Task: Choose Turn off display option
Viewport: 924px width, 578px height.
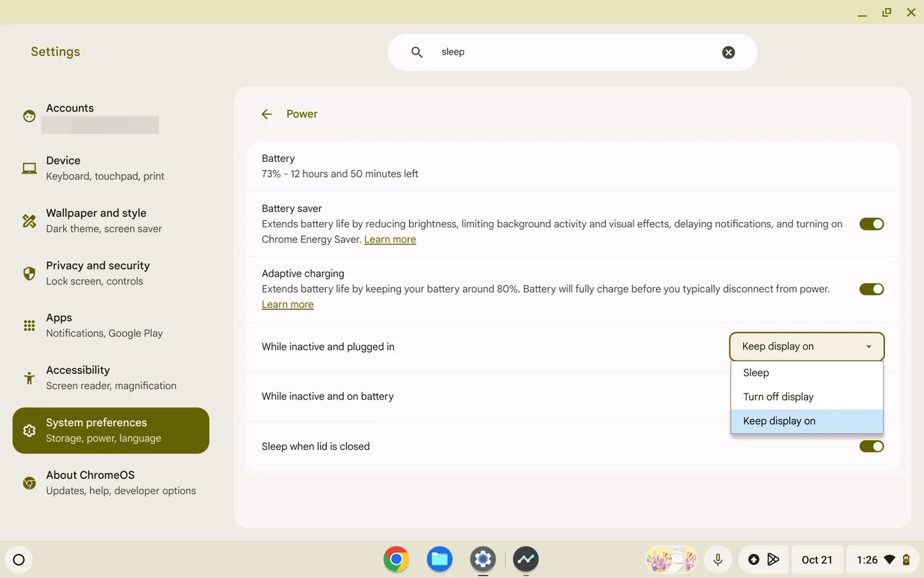Action: pyautogui.click(x=807, y=396)
